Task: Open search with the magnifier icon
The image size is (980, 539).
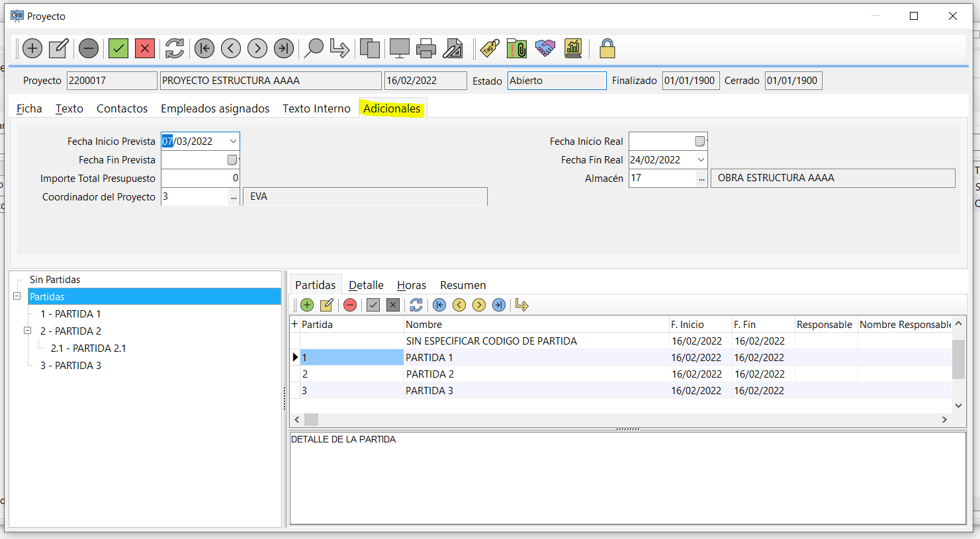Action: tap(314, 48)
